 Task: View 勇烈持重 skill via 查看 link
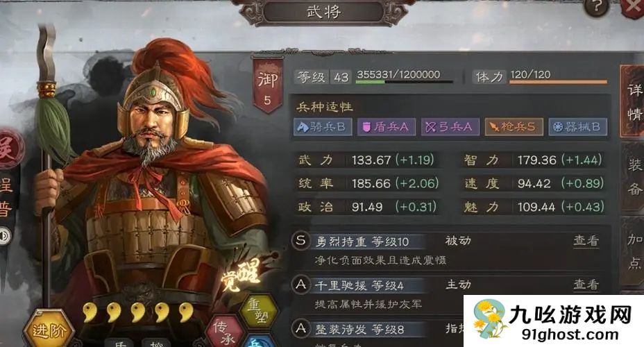coord(586,241)
